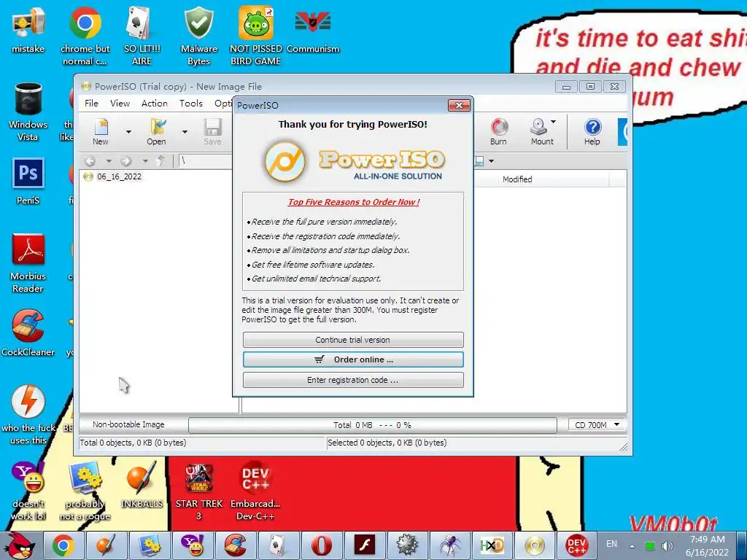Click the Flash icon in the taskbar
This screenshot has height=560, width=747.
click(365, 545)
